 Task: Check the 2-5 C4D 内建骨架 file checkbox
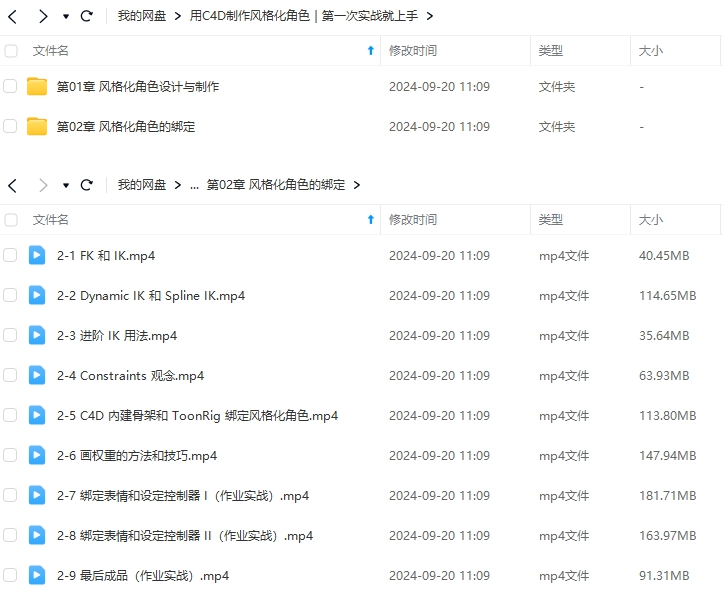point(10,415)
